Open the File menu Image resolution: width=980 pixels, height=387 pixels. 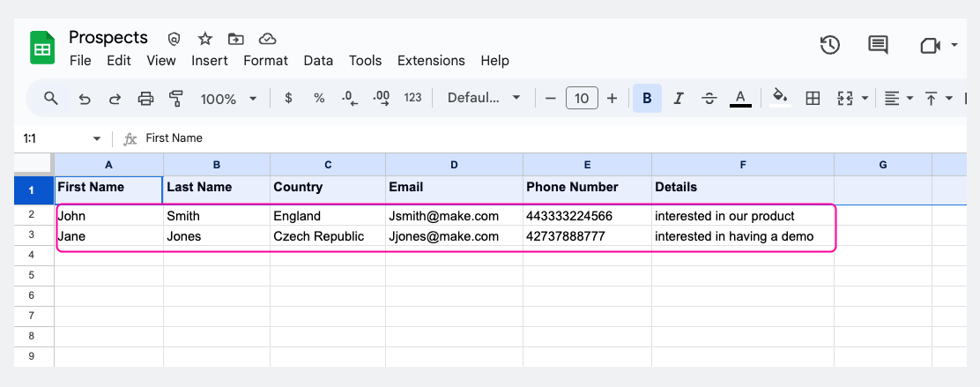(80, 61)
